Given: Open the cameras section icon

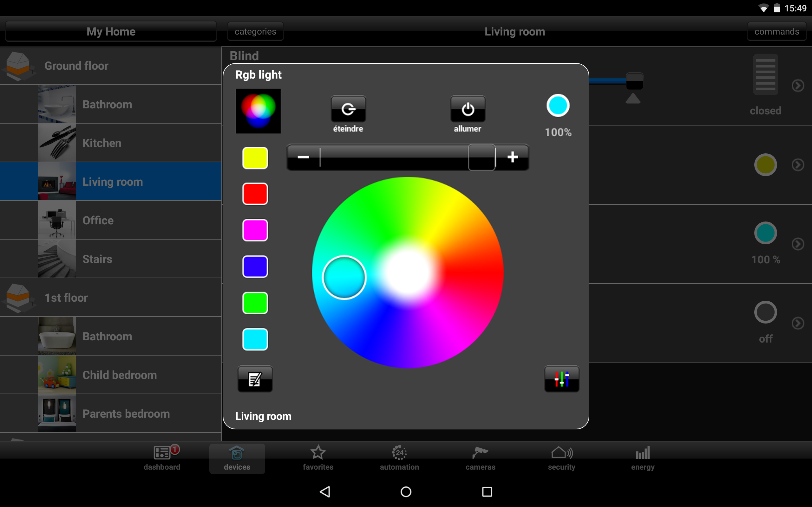Looking at the screenshot, I should click(x=480, y=452).
